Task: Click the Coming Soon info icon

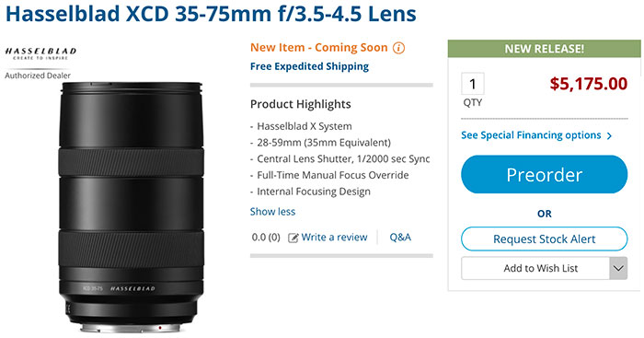Action: [x=398, y=48]
